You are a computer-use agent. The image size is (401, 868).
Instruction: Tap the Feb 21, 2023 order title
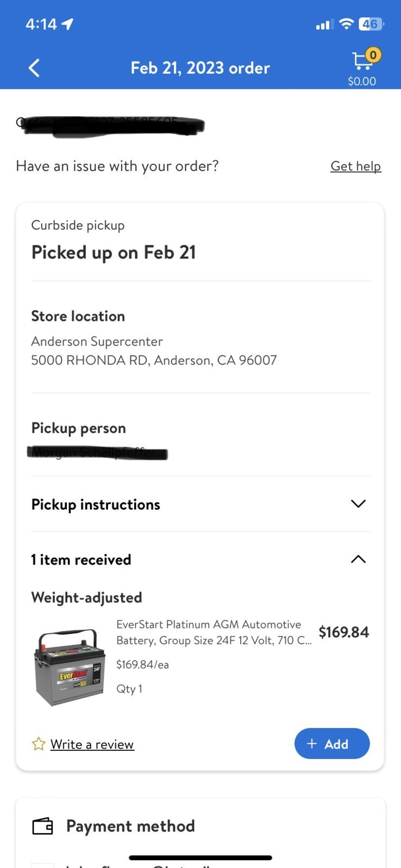200,68
